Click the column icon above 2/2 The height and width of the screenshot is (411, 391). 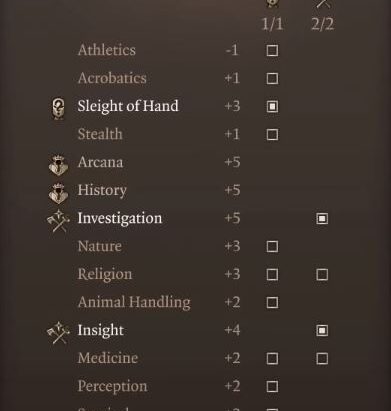[322, 4]
